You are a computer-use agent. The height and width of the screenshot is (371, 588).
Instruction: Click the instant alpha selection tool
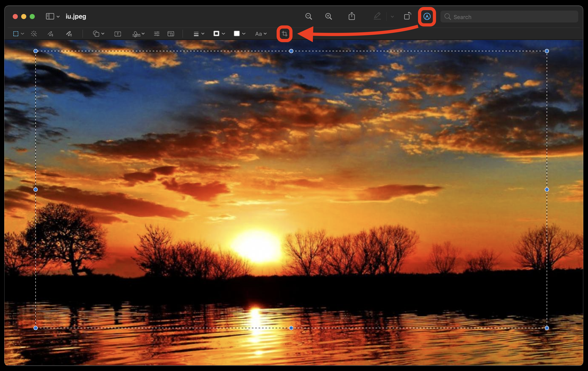[x=34, y=33]
